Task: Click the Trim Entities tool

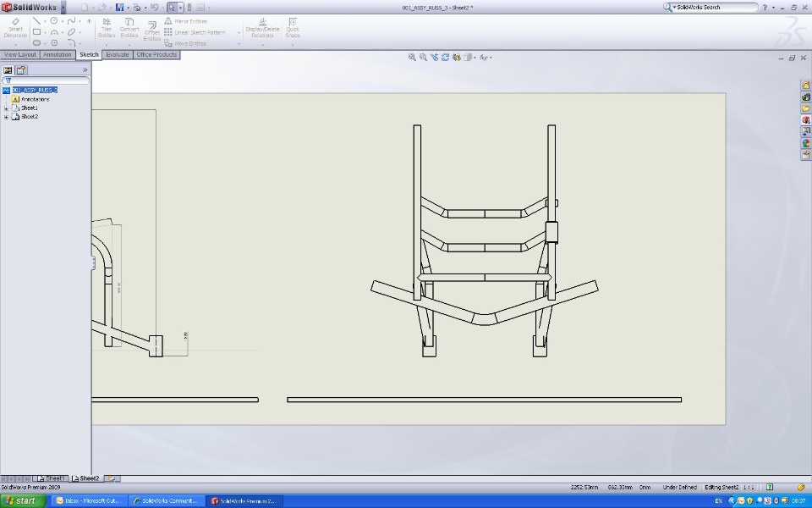Action: [107, 28]
